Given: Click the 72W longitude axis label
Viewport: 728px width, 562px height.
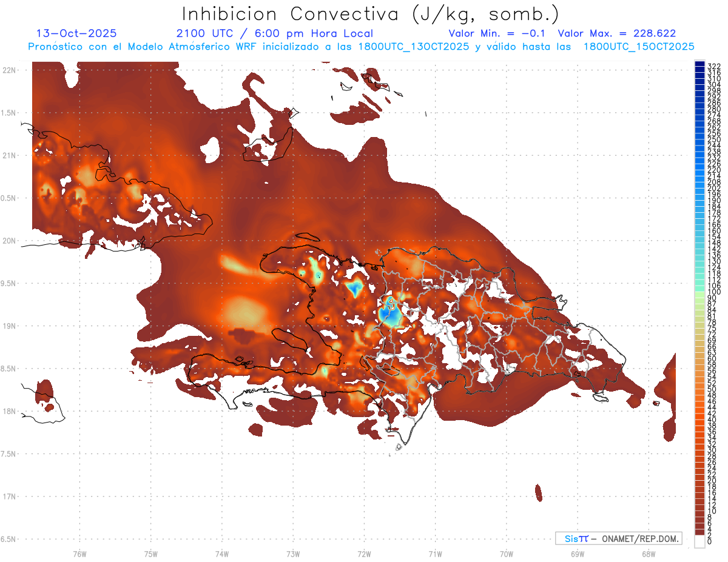Looking at the screenshot, I should [364, 553].
